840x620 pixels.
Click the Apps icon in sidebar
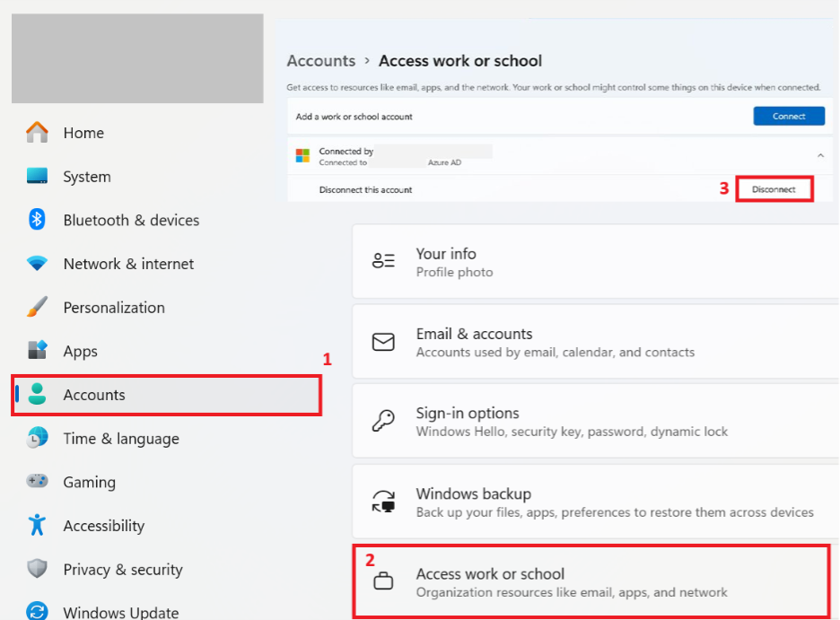[x=37, y=350]
